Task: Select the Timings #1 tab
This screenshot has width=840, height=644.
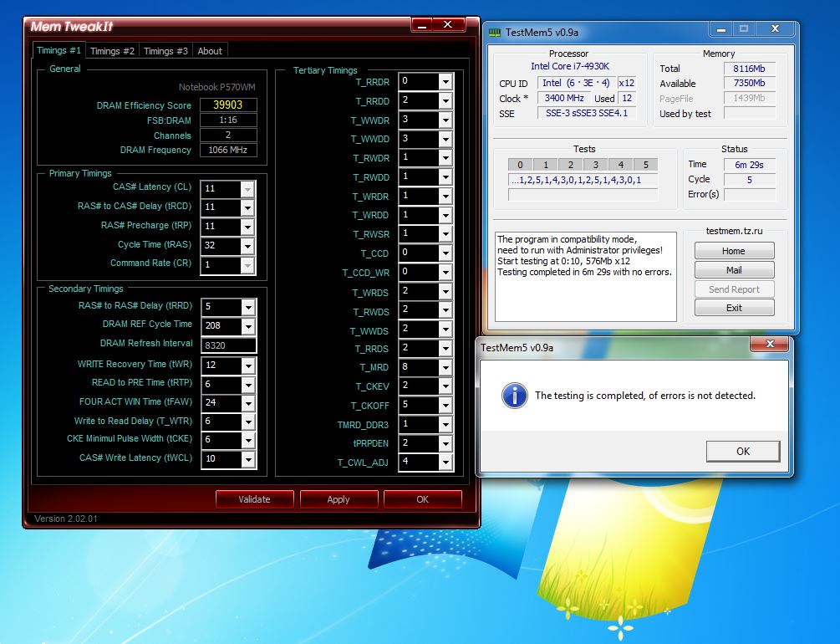Action: (x=59, y=50)
